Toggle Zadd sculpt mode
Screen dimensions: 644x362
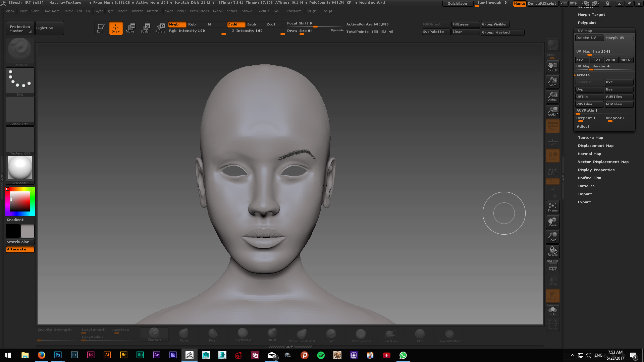point(236,24)
